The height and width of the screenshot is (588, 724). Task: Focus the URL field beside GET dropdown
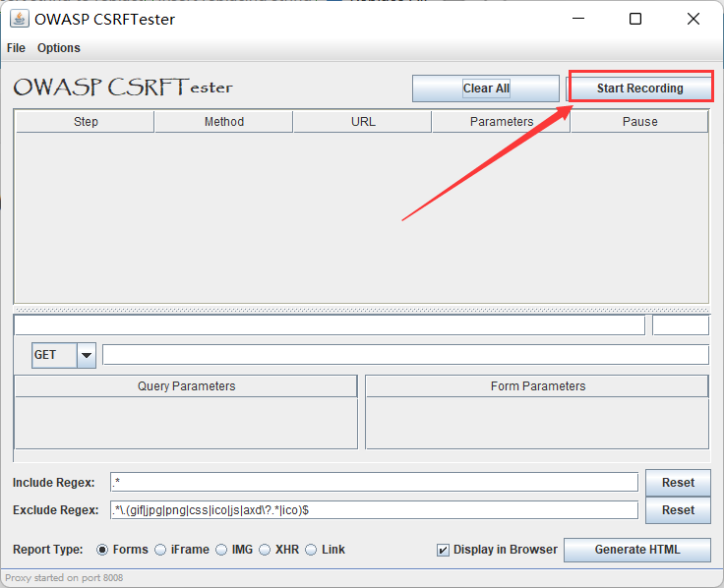(405, 355)
